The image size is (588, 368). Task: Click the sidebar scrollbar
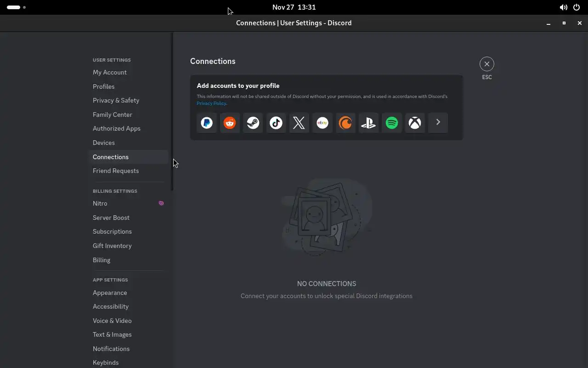click(172, 112)
